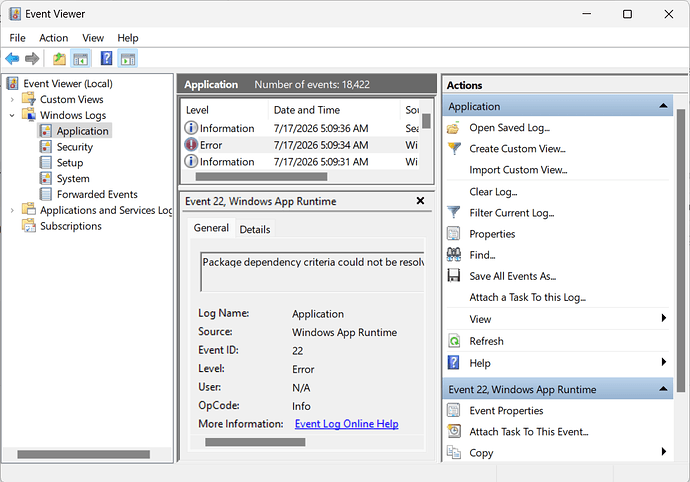Image resolution: width=690 pixels, height=482 pixels.
Task: Click the Security log icon in tree
Action: 46,147
